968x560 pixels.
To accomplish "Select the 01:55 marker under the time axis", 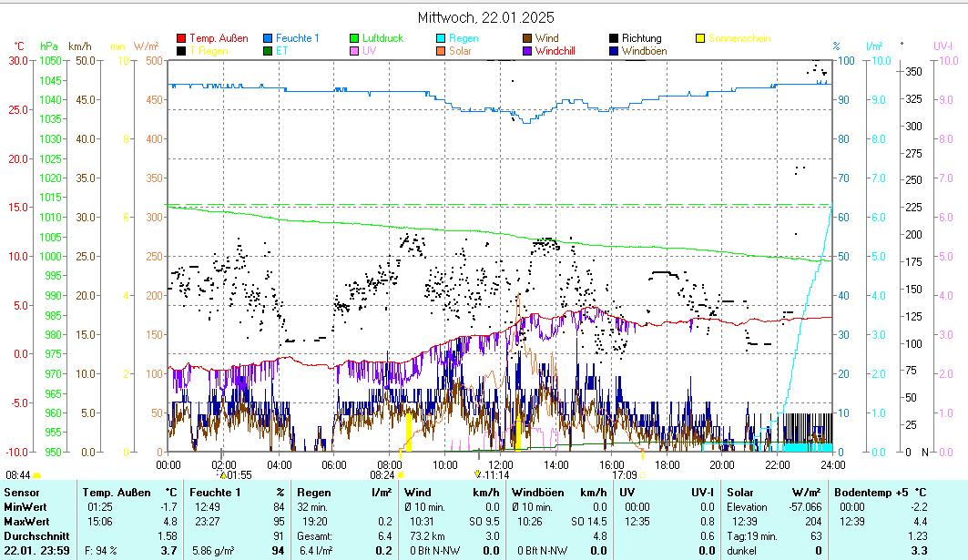I will (x=239, y=474).
